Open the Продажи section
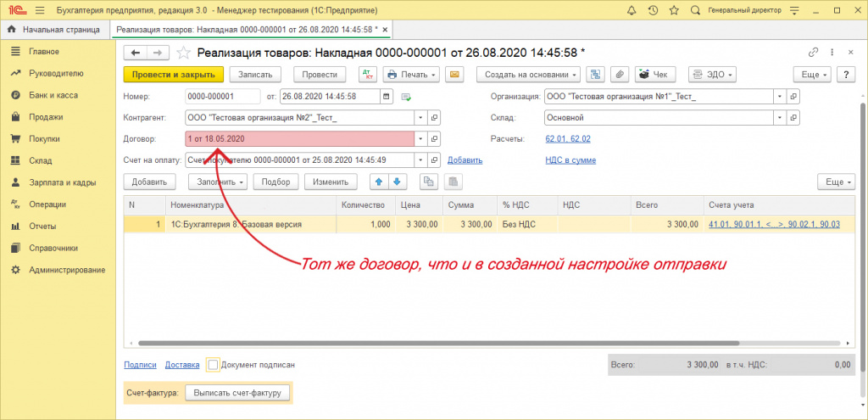868x420 pixels. 46,117
